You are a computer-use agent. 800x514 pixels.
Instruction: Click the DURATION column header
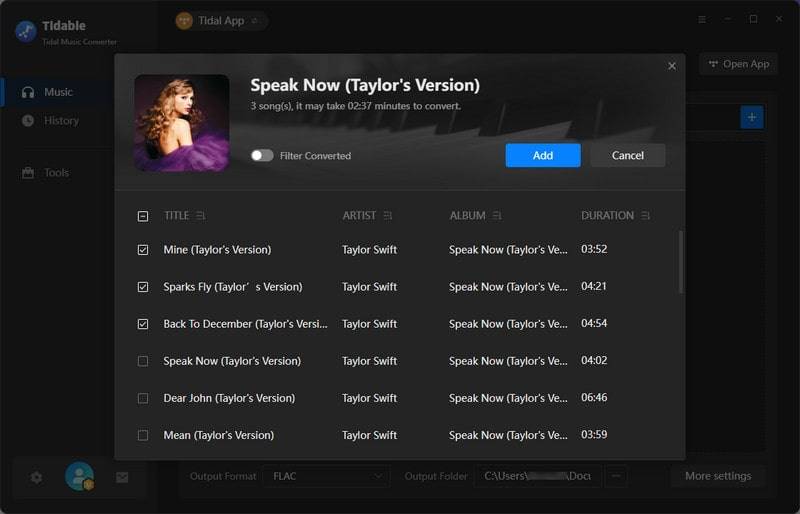607,216
